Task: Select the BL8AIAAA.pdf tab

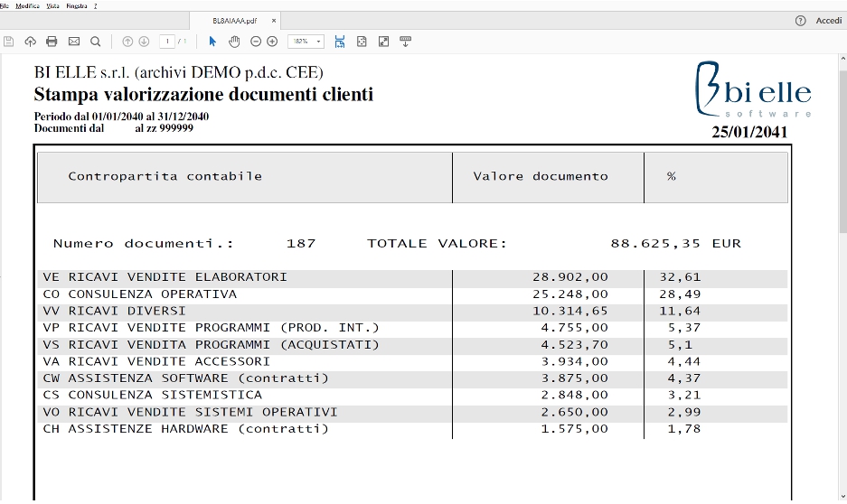Action: click(x=235, y=21)
